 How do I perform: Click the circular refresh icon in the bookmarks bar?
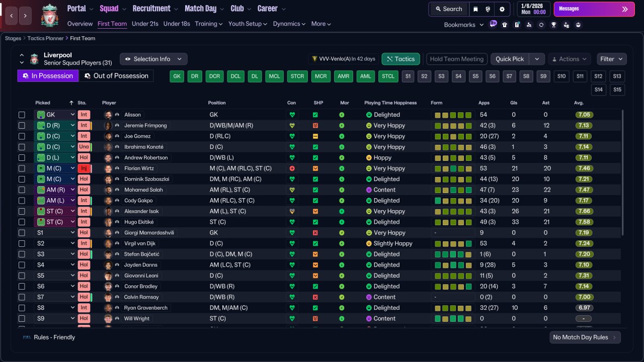541,25
